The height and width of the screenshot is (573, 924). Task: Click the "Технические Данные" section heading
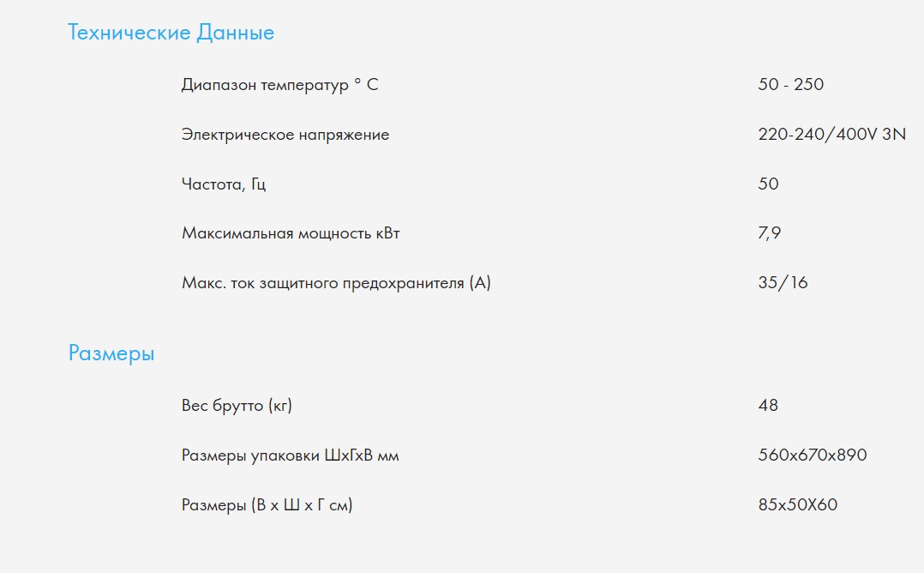click(x=171, y=33)
